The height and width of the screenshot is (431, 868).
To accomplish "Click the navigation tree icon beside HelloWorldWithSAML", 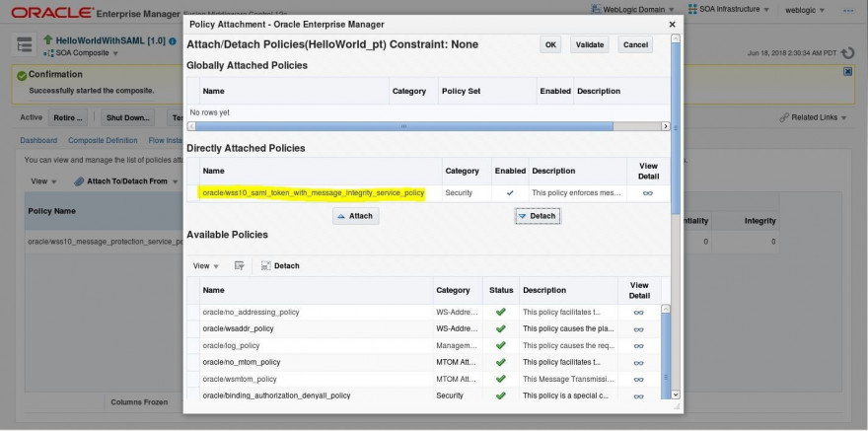I will point(24,45).
